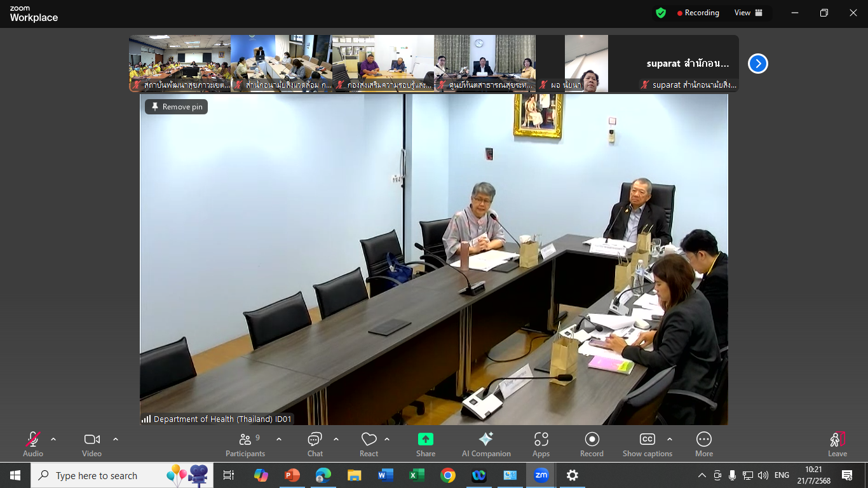Toggle the Video camera button
The height and width of the screenshot is (488, 868).
coord(92,444)
